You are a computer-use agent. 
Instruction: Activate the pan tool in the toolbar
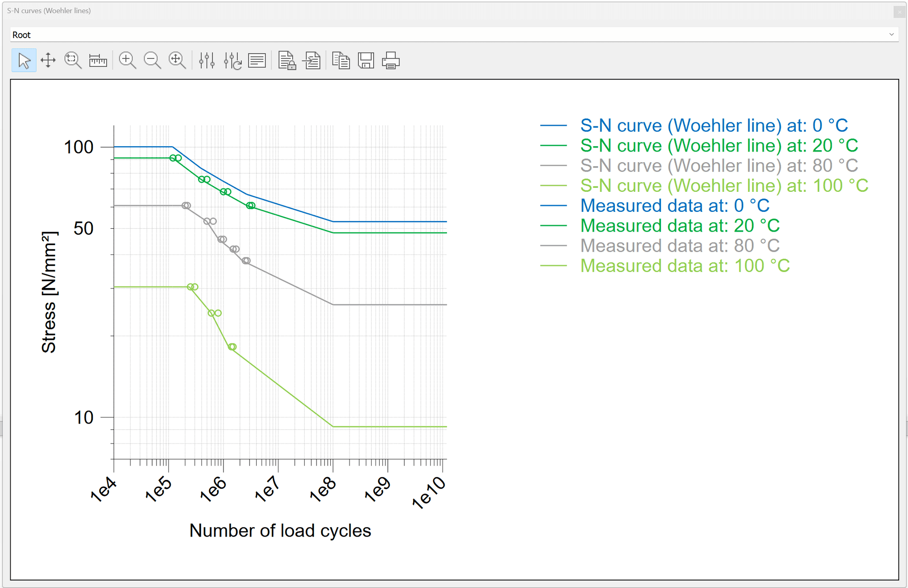(x=48, y=61)
